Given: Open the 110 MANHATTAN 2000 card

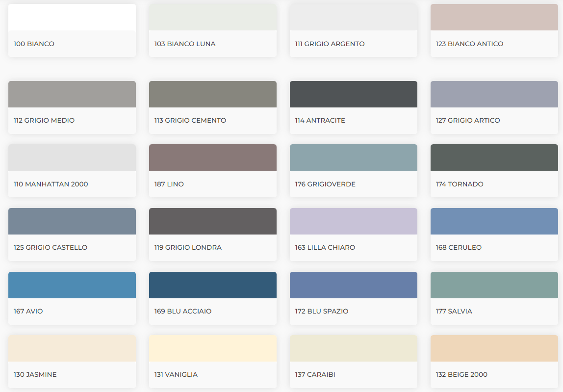Looking at the screenshot, I should 72,171.
